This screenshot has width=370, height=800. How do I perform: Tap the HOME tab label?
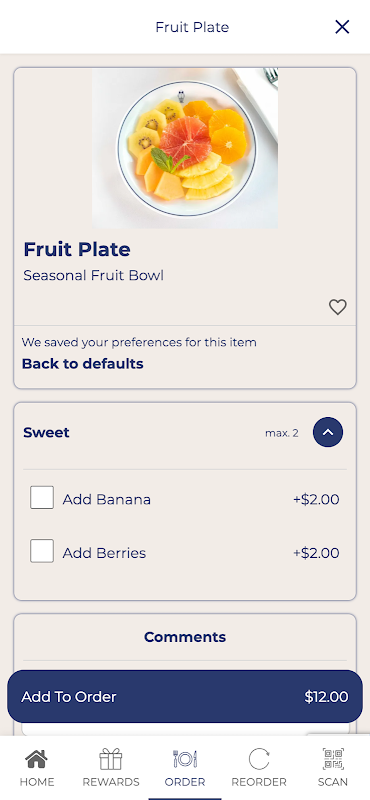tap(37, 782)
